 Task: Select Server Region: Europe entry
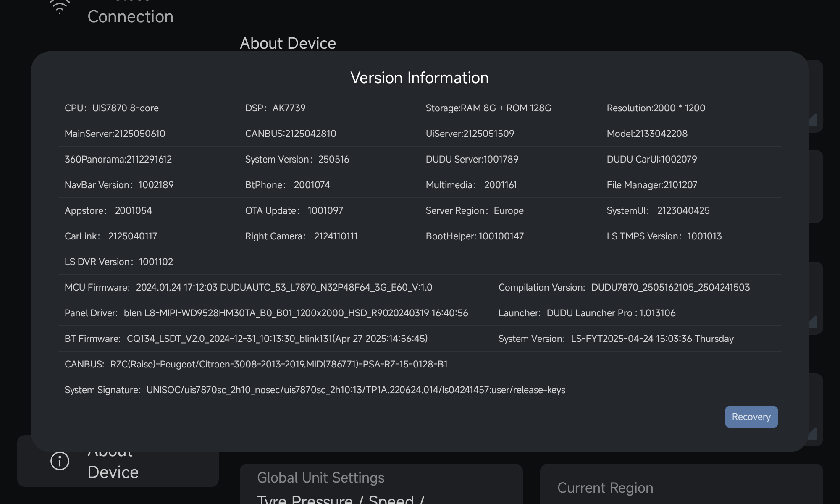click(475, 210)
